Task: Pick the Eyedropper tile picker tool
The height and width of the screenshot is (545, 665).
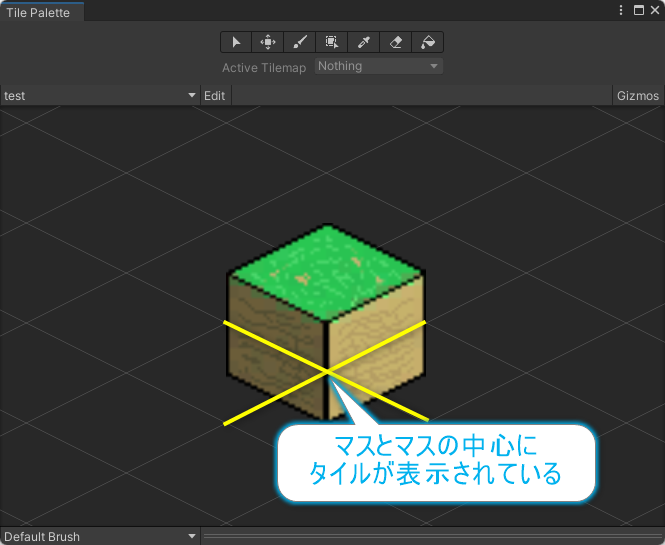Action: 363,42
